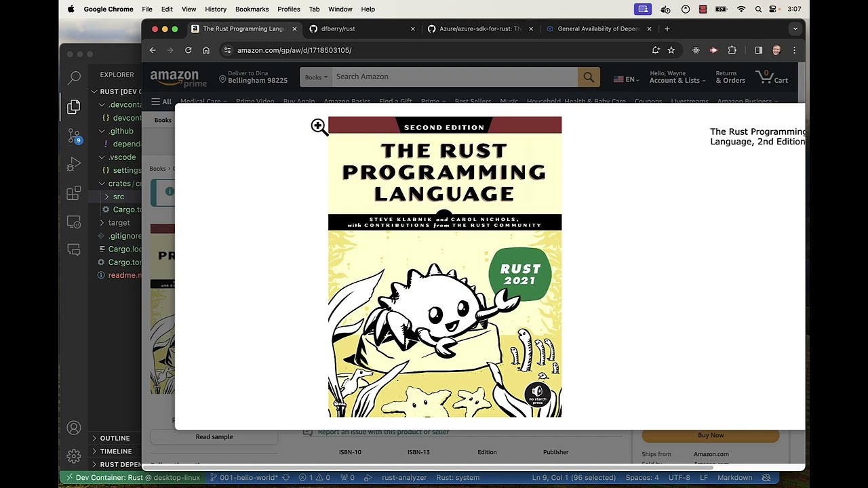Click the VS Code remote indicator status icon
Viewport: 868px width, 488px height.
(68, 477)
